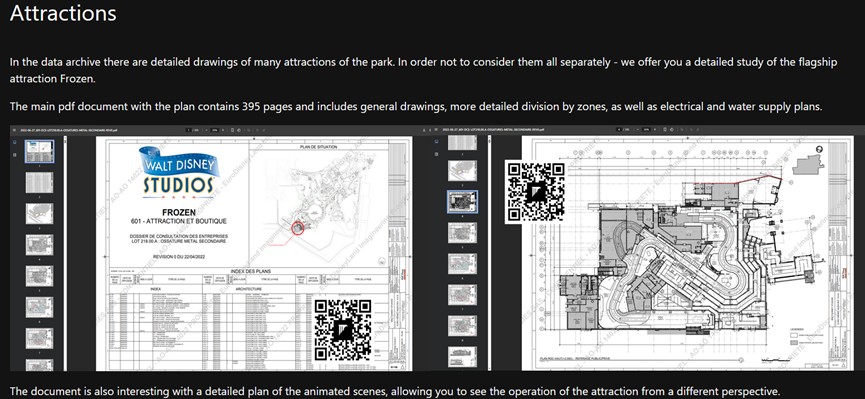Zoom in on the left PDF viewer

223,130
